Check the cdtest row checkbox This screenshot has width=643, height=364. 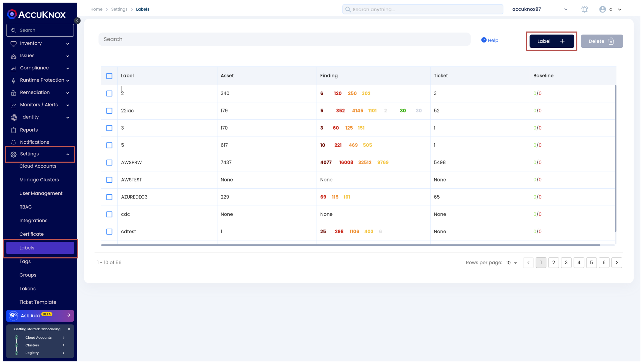point(109,232)
